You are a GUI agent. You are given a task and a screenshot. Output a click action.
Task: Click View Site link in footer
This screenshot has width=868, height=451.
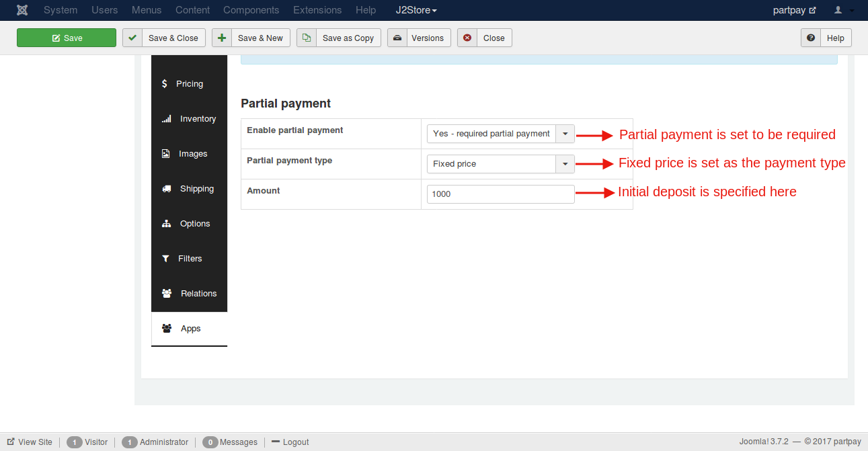coord(30,442)
